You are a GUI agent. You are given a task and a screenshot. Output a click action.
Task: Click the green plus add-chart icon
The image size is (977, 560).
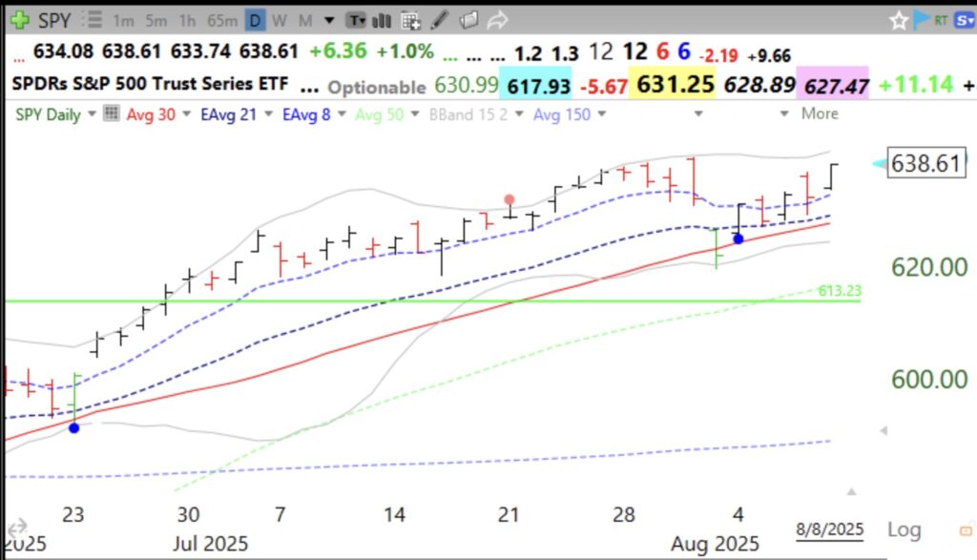click(x=19, y=20)
